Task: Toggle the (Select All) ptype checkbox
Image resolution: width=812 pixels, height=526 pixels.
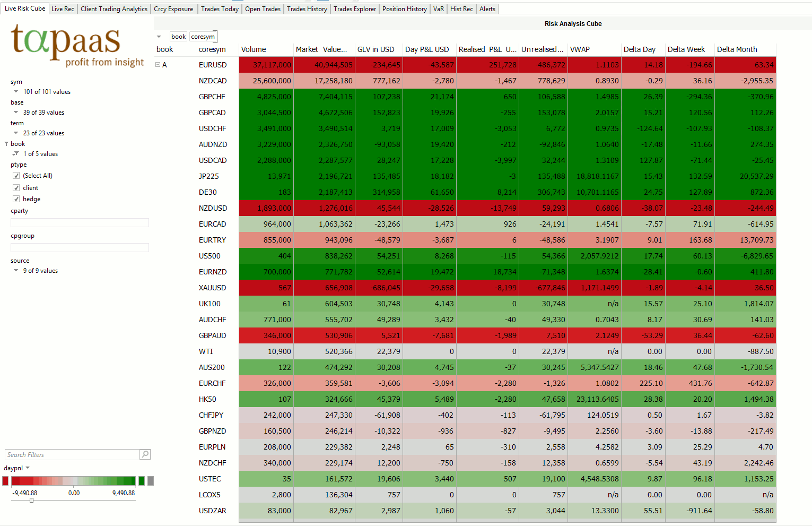Action: pyautogui.click(x=16, y=176)
